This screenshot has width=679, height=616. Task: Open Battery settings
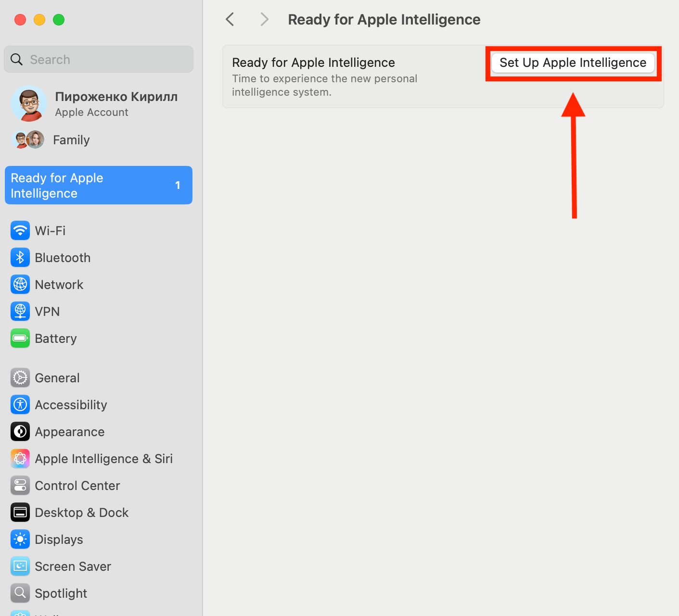[55, 338]
